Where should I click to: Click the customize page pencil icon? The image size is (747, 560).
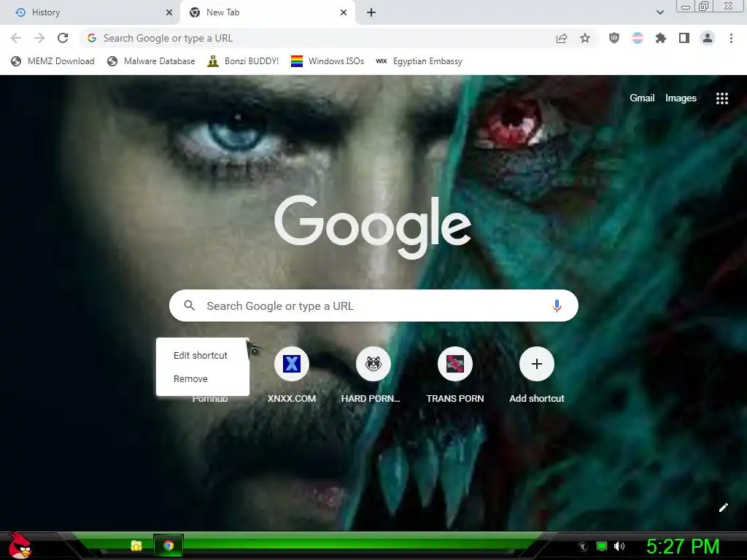point(723,507)
